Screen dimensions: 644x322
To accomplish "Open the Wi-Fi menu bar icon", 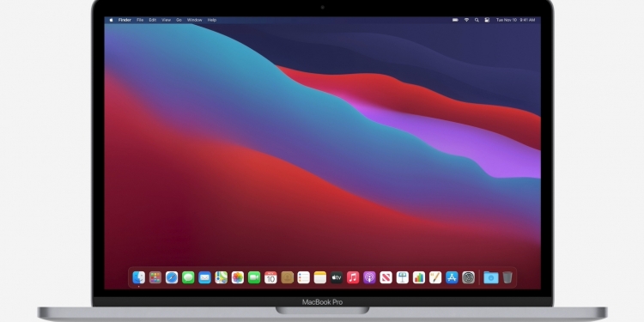I will point(466,20).
